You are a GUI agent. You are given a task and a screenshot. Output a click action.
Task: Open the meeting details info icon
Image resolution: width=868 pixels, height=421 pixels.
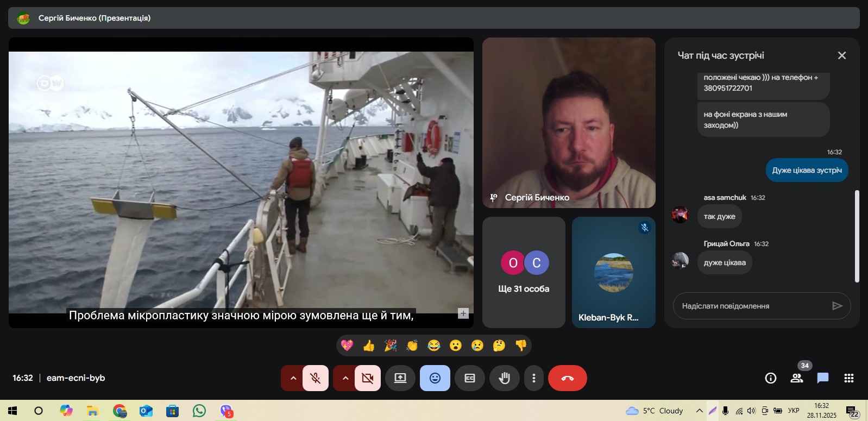click(x=770, y=378)
